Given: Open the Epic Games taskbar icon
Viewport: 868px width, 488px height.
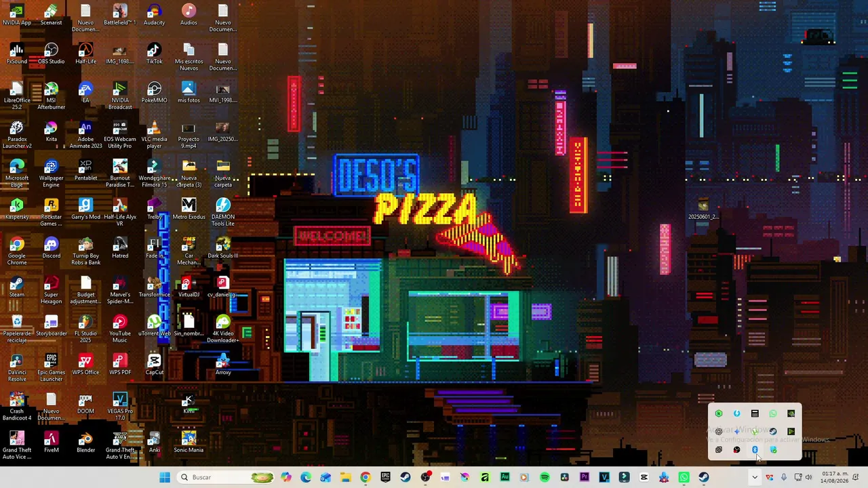Looking at the screenshot, I should point(385,477).
